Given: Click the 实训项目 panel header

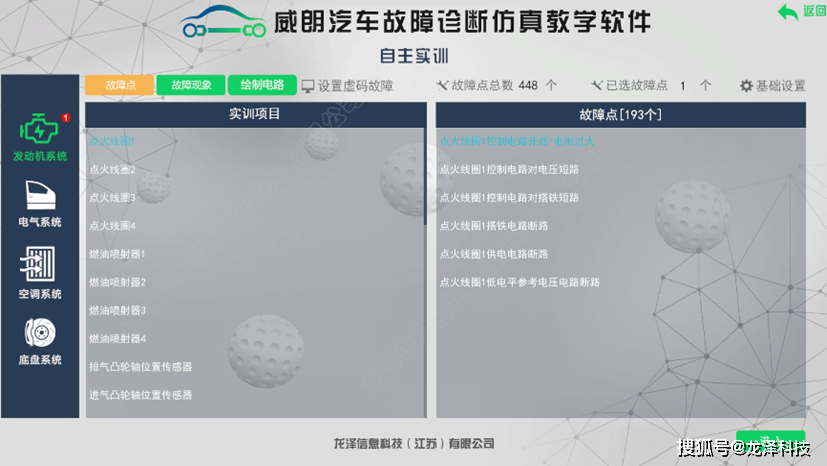Looking at the screenshot, I should tap(256, 114).
